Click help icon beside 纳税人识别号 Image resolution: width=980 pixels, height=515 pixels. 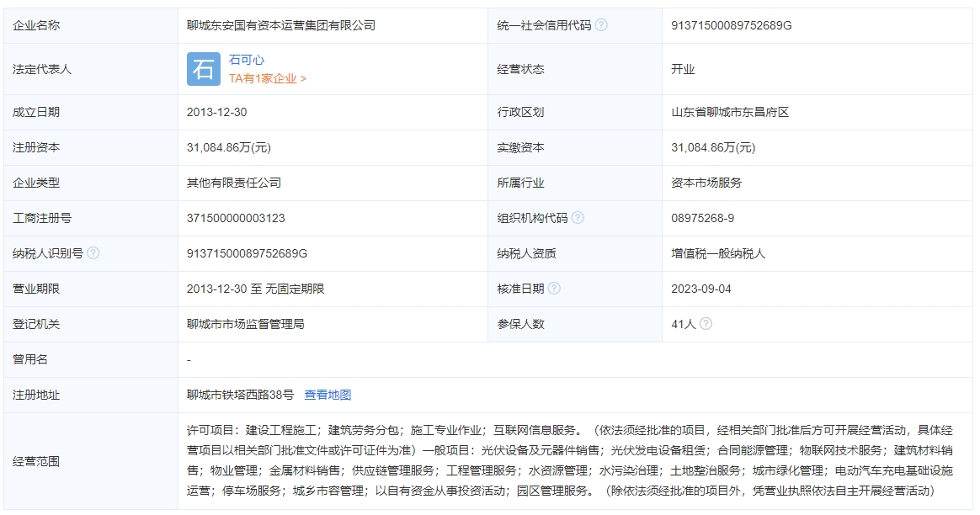93,253
